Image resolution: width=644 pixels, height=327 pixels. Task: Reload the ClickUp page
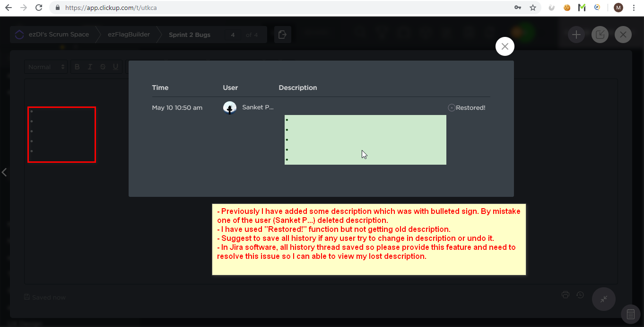39,8
